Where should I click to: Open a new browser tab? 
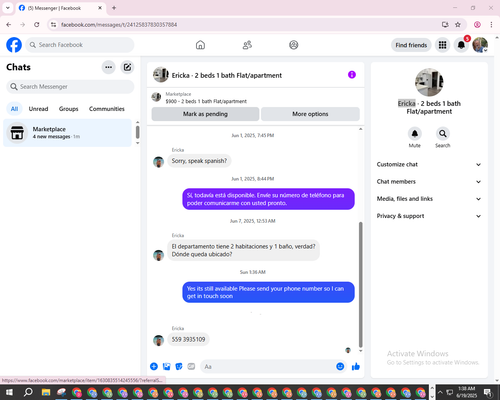pos(114,8)
